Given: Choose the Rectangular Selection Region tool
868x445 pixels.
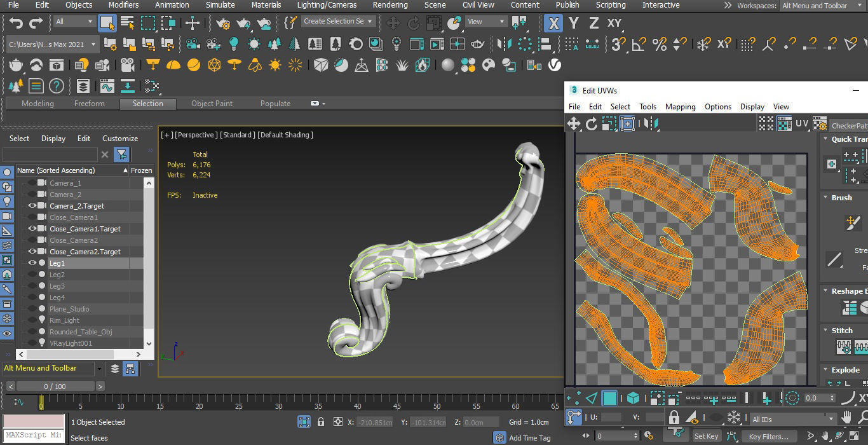Looking at the screenshot, I should [148, 24].
